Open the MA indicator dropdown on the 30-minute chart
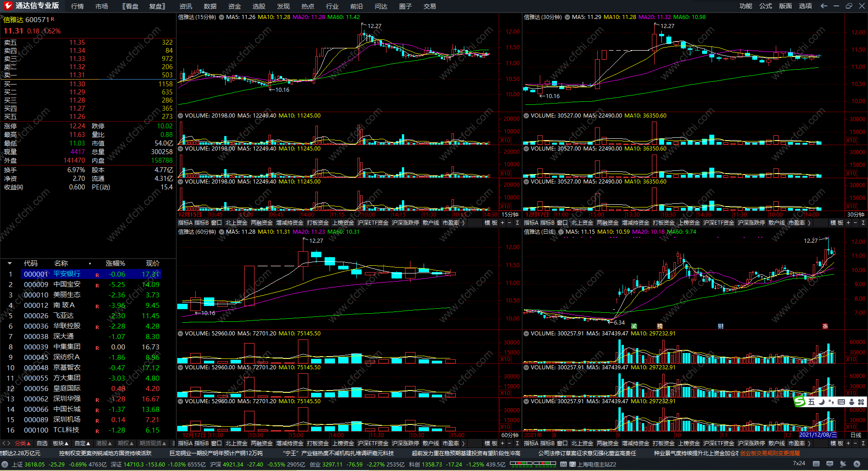Screen dimensions: 868x471 click(x=567, y=17)
